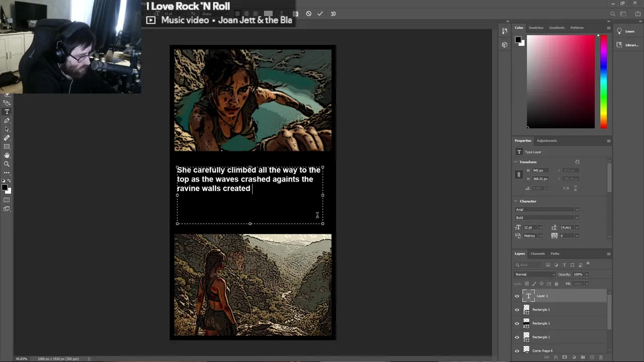Commit text edits with the checkmark
The width and height of the screenshot is (644, 362).
[x=320, y=14]
